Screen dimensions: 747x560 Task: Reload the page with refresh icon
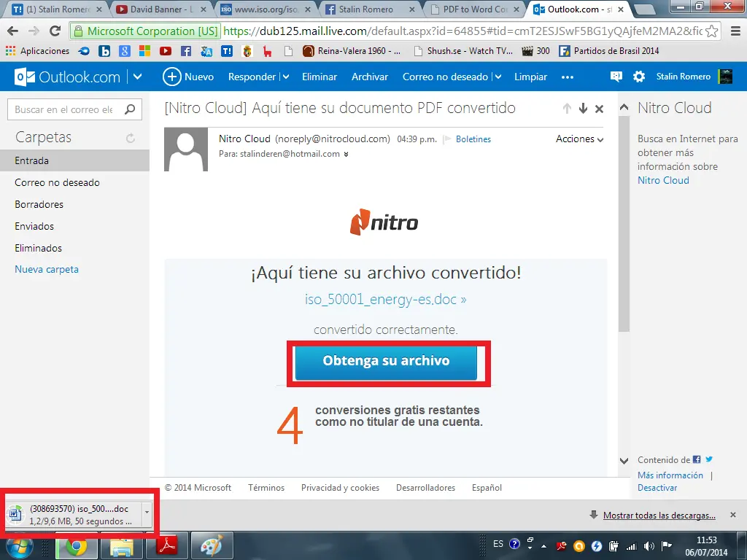[55, 31]
